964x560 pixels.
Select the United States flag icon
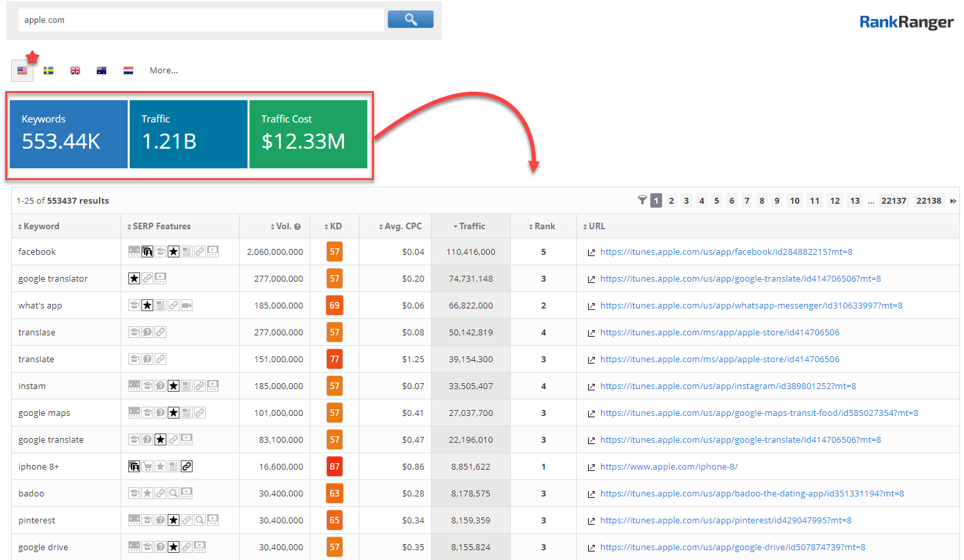[x=22, y=71]
